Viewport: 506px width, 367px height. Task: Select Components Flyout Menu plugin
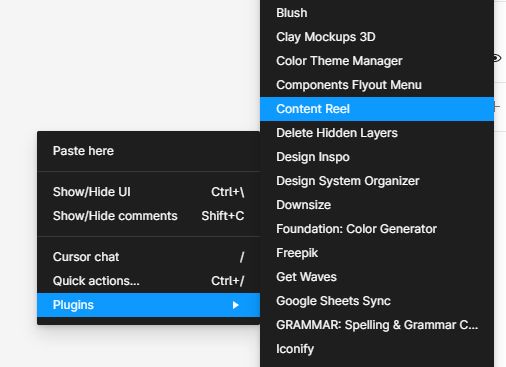(x=377, y=85)
